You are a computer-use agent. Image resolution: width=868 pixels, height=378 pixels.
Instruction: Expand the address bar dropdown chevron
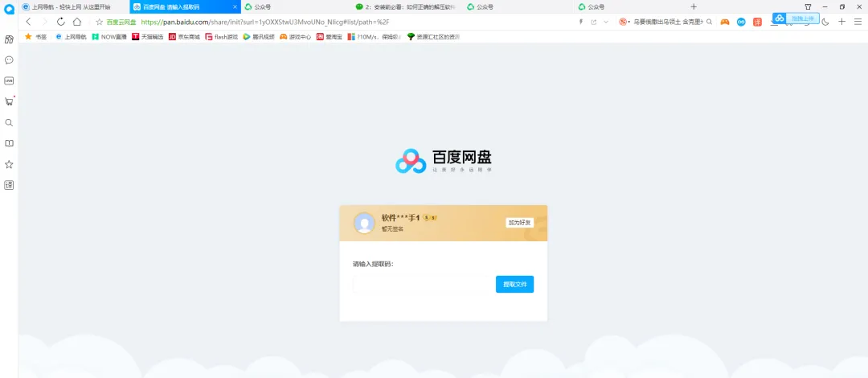[x=606, y=22]
